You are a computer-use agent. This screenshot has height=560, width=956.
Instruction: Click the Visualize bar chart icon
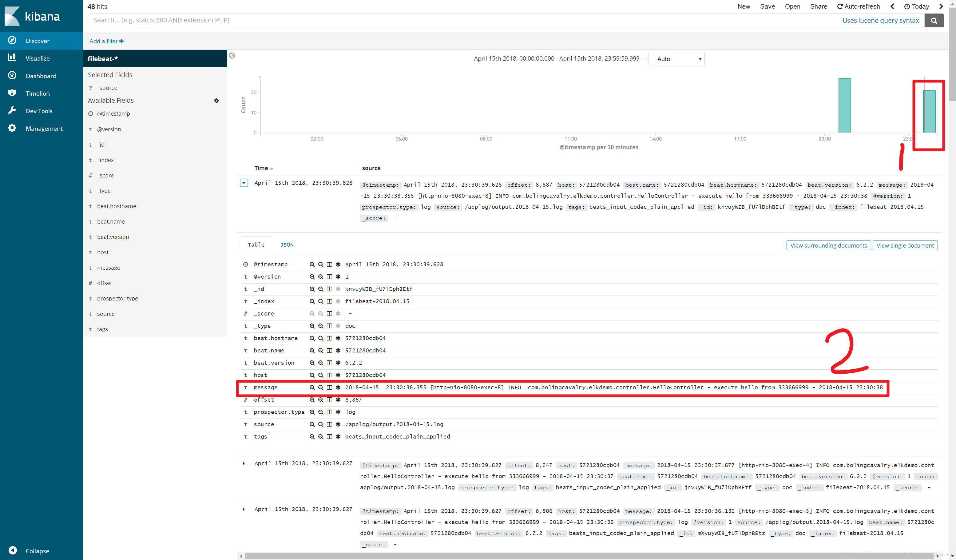pos(12,57)
